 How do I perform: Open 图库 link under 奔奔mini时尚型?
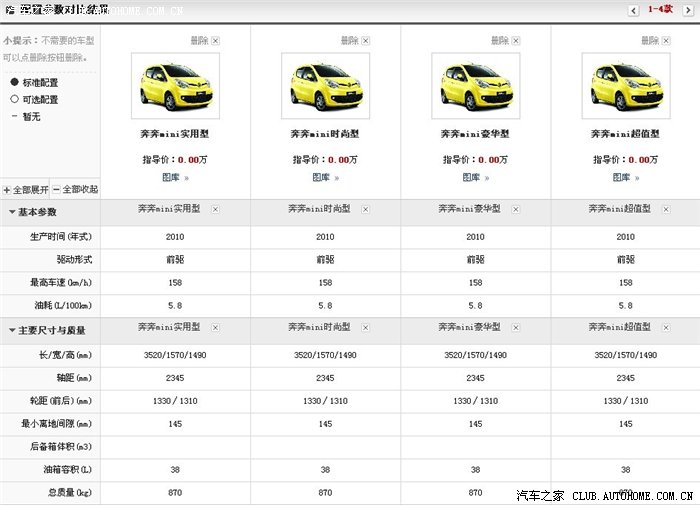[x=325, y=178]
